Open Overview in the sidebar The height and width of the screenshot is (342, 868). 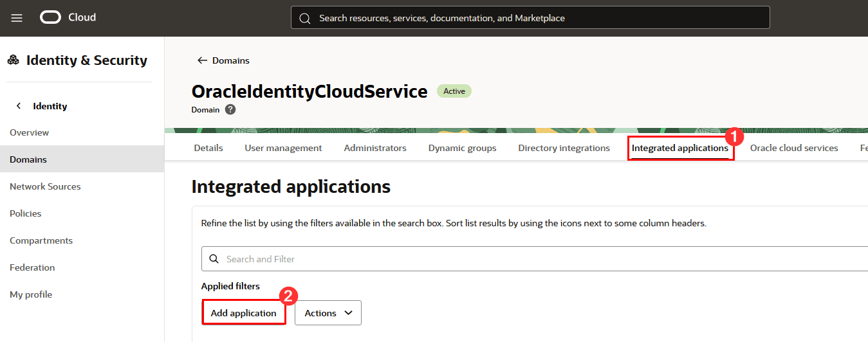[29, 132]
